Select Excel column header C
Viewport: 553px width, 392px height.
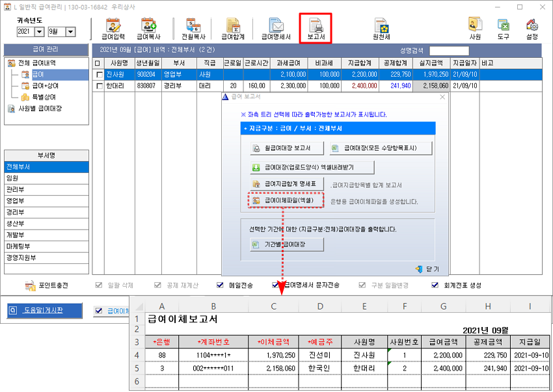pyautogui.click(x=273, y=306)
